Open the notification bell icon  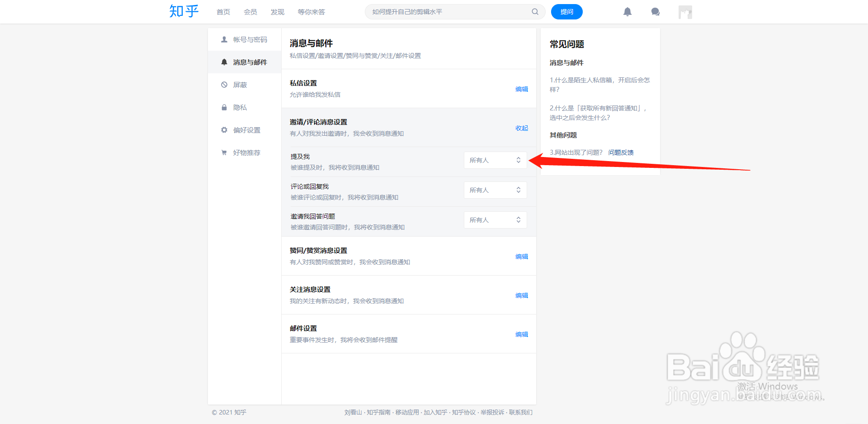(x=627, y=12)
